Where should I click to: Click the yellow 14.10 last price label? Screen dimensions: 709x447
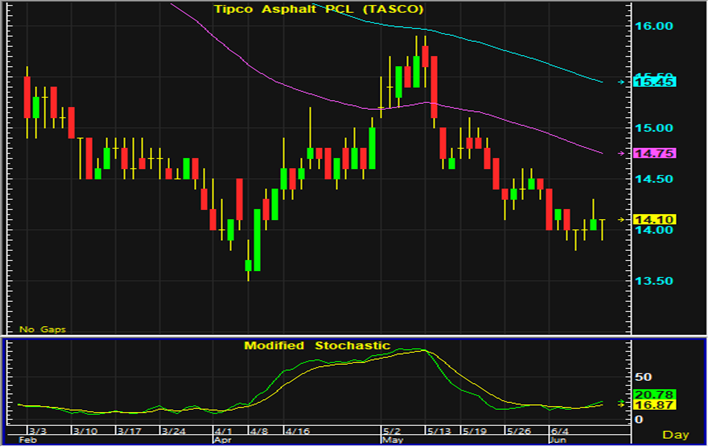tap(654, 220)
